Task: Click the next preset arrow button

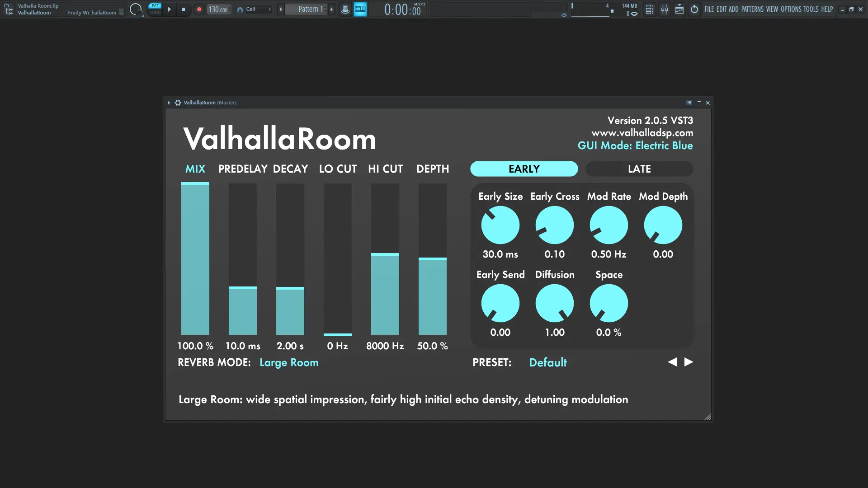Action: (689, 362)
